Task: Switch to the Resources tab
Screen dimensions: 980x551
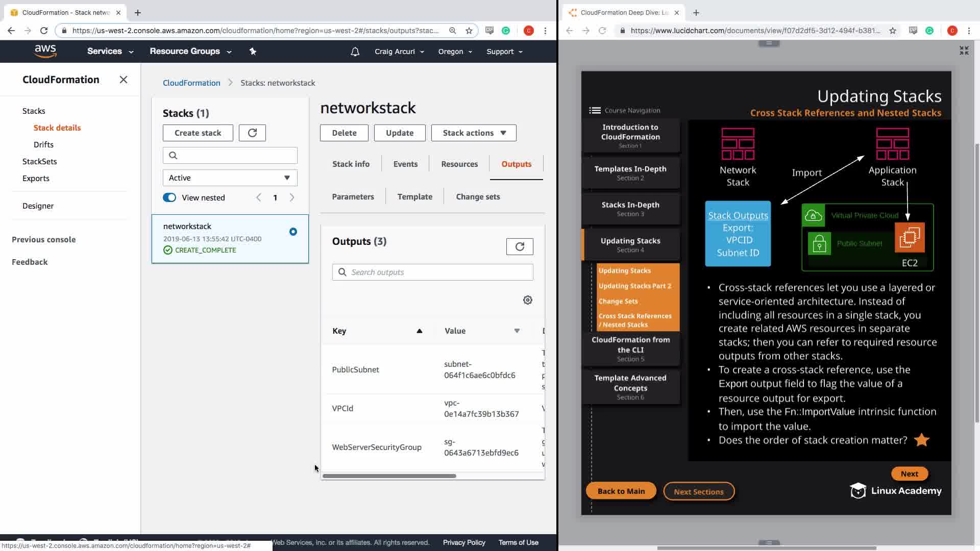Action: point(459,164)
